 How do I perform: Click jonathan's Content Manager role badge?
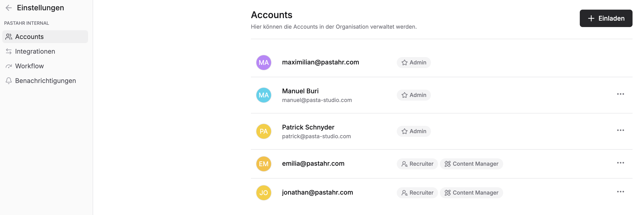(x=471, y=193)
